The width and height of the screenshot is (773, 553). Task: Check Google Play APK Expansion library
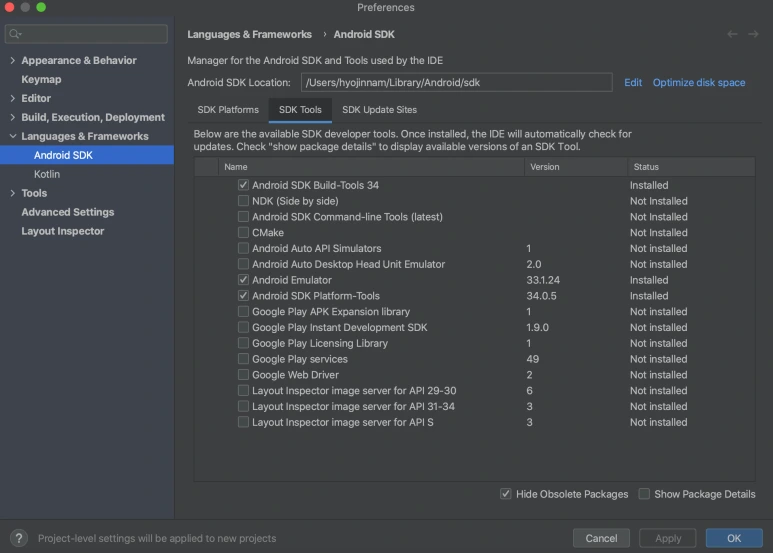[x=243, y=311]
